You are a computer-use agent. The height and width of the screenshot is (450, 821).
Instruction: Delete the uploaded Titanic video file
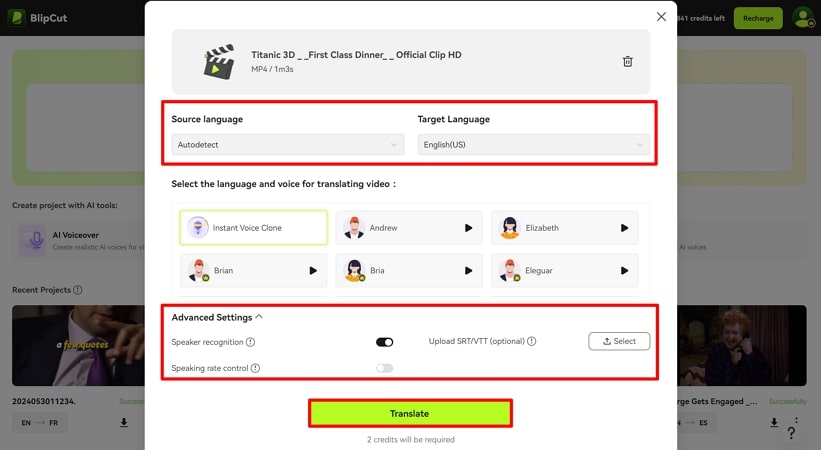click(x=627, y=61)
